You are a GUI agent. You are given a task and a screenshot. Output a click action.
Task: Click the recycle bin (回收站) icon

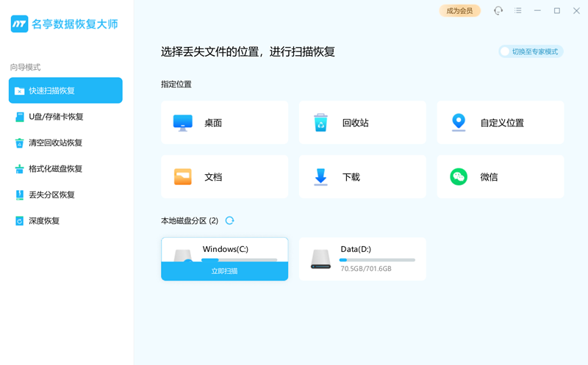[320, 123]
